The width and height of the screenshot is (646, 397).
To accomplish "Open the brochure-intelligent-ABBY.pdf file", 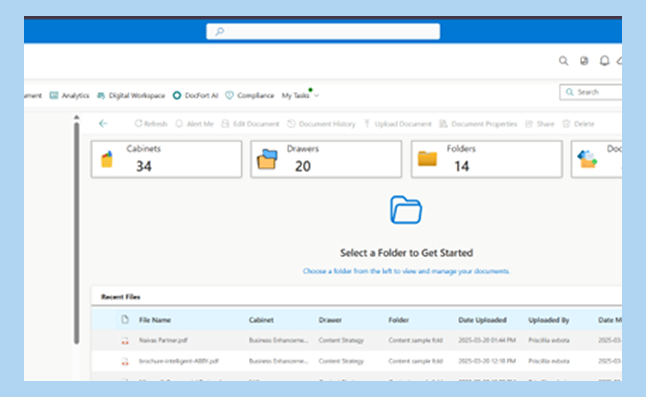I will pyautogui.click(x=179, y=361).
